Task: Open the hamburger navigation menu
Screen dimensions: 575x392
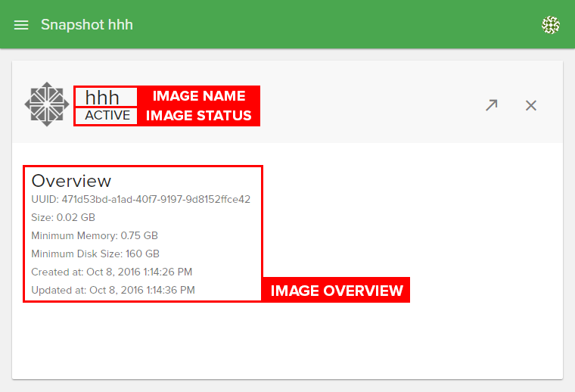Action: click(21, 25)
